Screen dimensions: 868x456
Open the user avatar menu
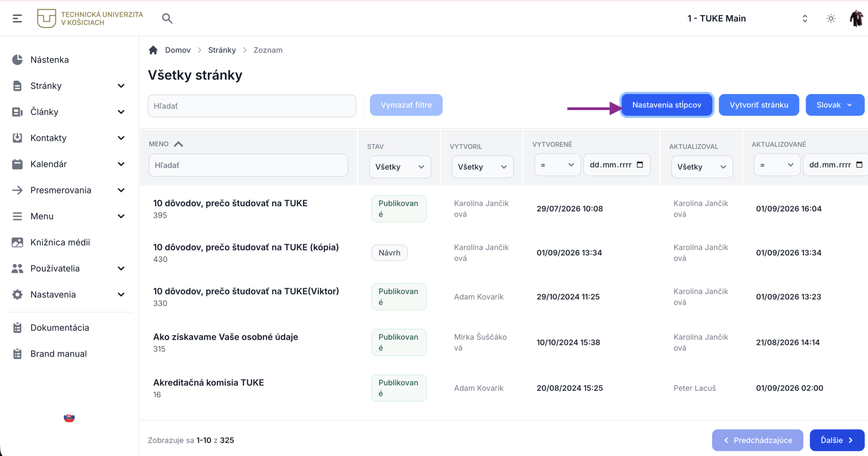pyautogui.click(x=856, y=19)
